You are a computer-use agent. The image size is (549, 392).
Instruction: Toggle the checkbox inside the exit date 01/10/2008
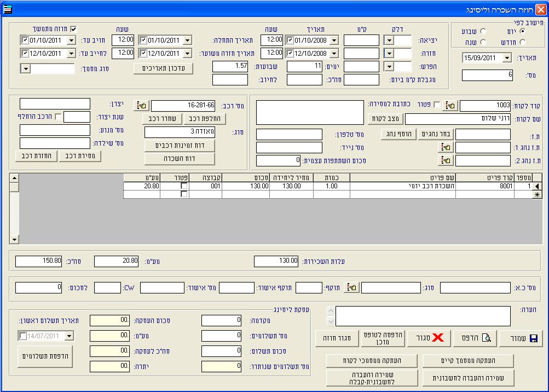click(290, 41)
